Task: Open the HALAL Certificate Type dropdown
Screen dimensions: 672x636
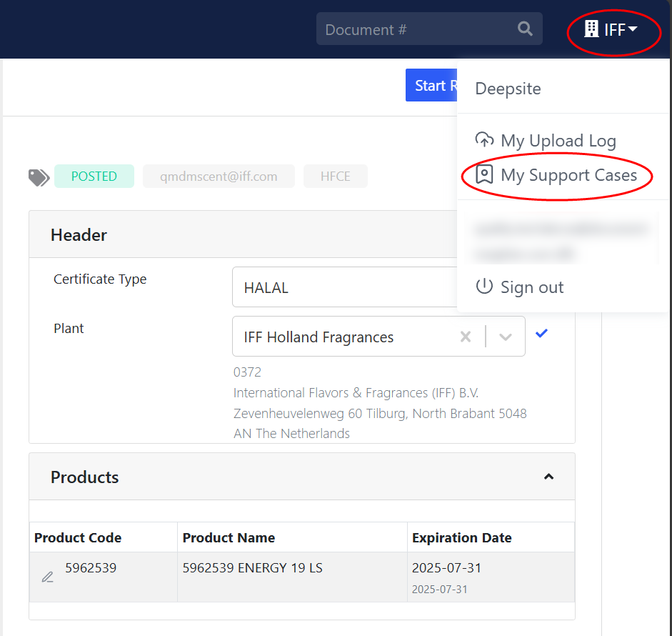Action: tap(344, 288)
